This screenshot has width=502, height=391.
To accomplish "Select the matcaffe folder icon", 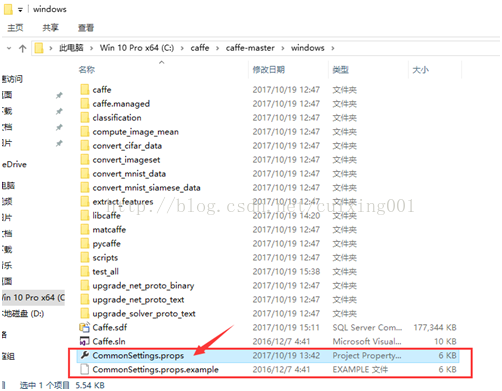I will point(85,229).
